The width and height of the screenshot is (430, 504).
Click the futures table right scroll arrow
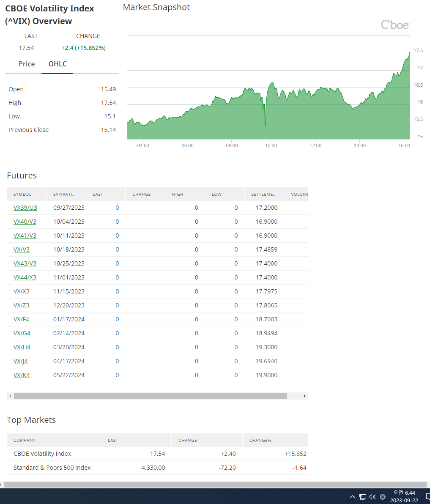point(305,396)
